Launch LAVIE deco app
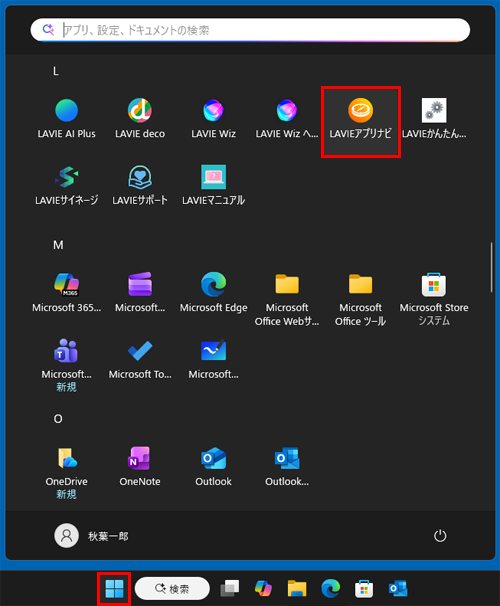This screenshot has width=500, height=606. [140, 119]
